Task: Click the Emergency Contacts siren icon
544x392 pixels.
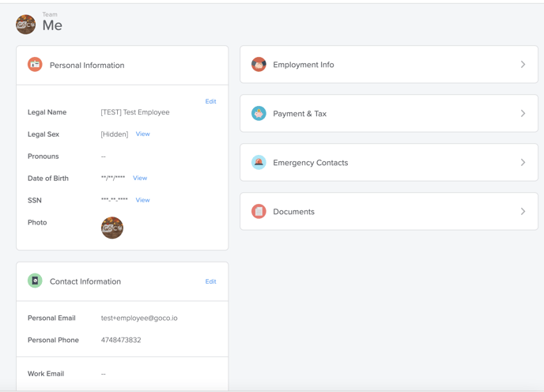Action: 259,162
